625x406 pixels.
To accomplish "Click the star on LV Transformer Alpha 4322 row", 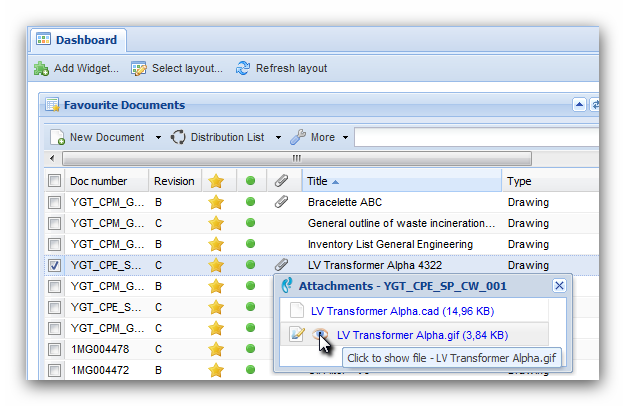I will coord(216,265).
